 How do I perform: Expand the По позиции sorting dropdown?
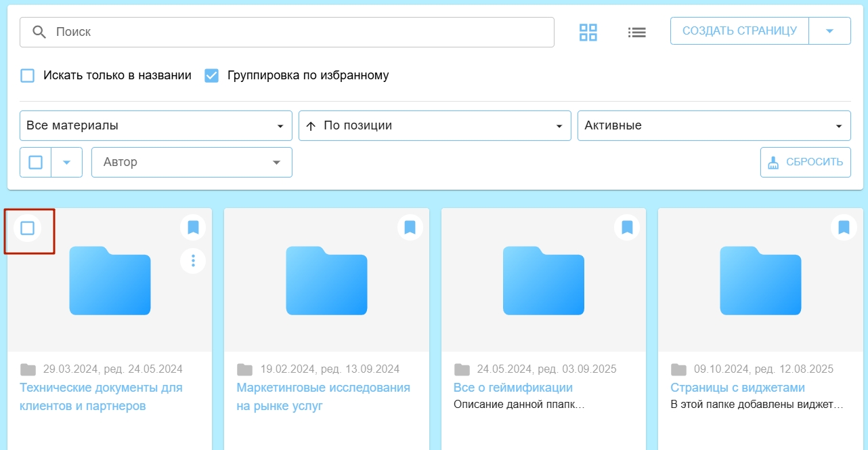[x=435, y=126]
